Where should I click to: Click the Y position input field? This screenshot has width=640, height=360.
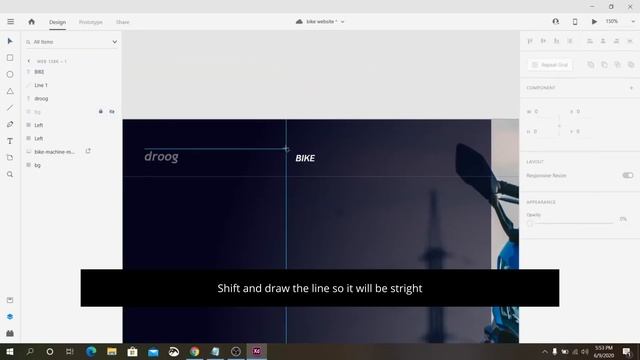(584, 131)
